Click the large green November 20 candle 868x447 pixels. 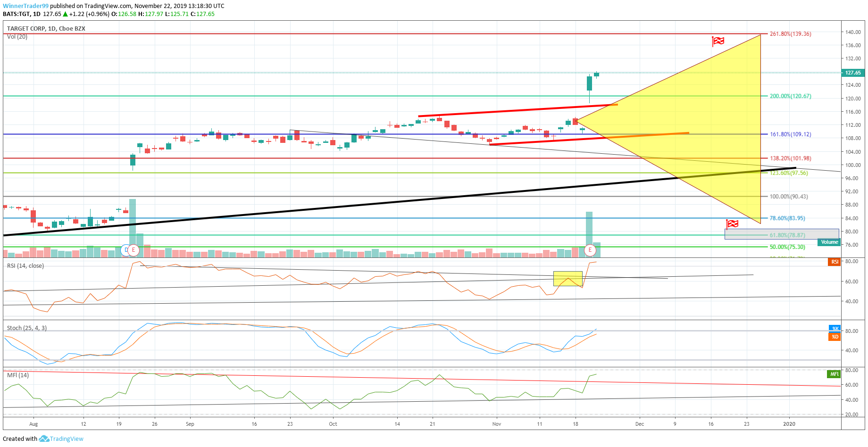(590, 83)
